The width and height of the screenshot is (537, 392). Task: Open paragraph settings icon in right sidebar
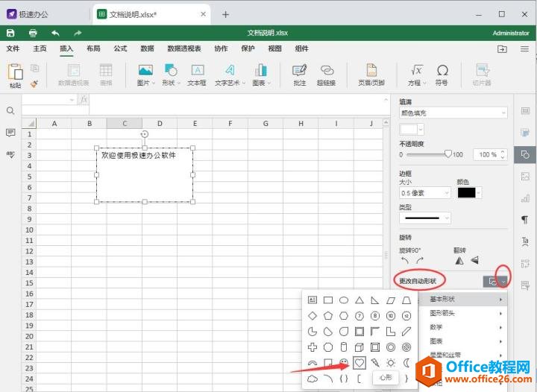coord(525,220)
